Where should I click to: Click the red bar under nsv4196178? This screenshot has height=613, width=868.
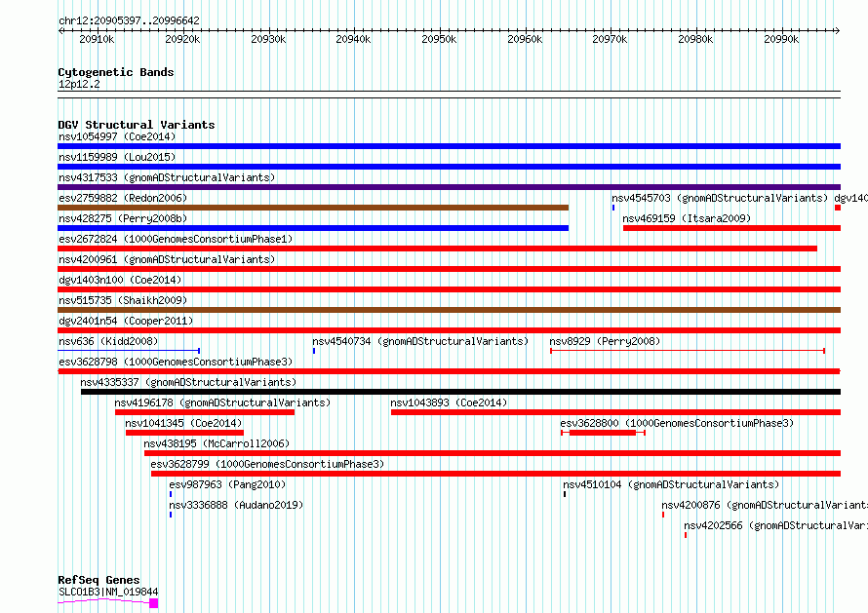tap(205, 412)
